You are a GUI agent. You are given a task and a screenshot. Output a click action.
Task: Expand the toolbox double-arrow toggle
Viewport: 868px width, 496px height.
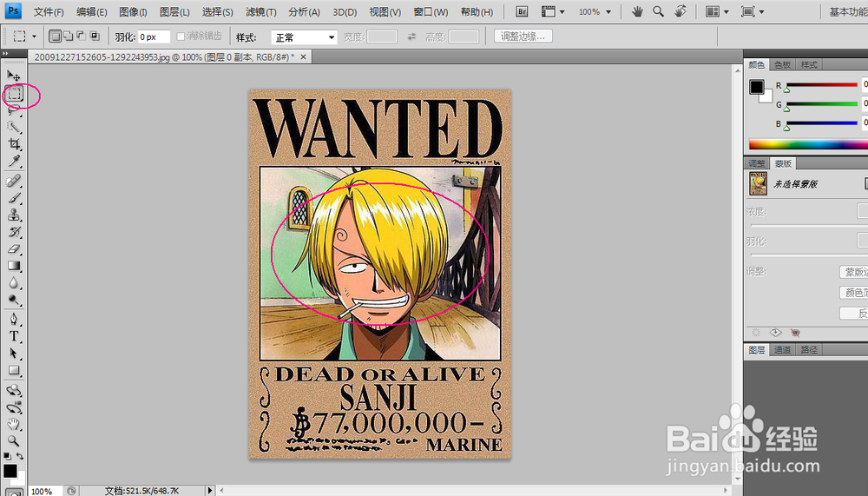pos(5,53)
